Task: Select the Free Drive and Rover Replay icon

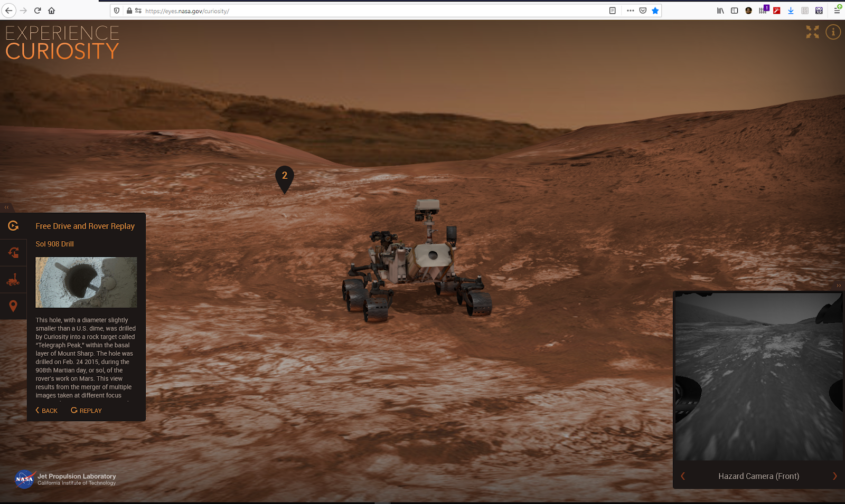Action: (13, 226)
